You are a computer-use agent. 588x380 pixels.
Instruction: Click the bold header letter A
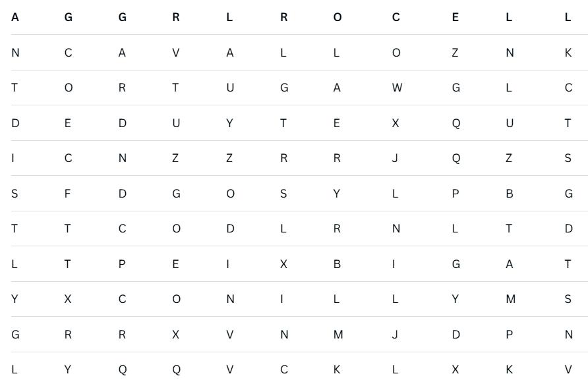[15, 17]
